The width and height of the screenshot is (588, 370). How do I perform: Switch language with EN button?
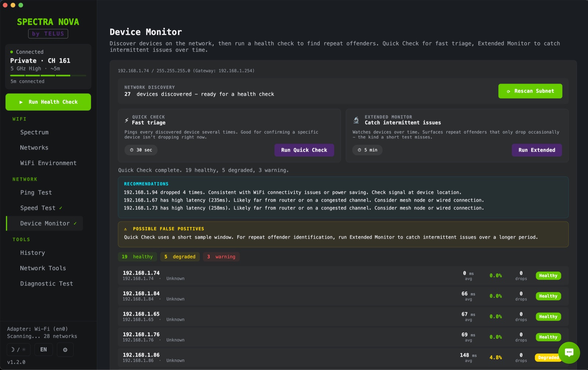click(43, 349)
